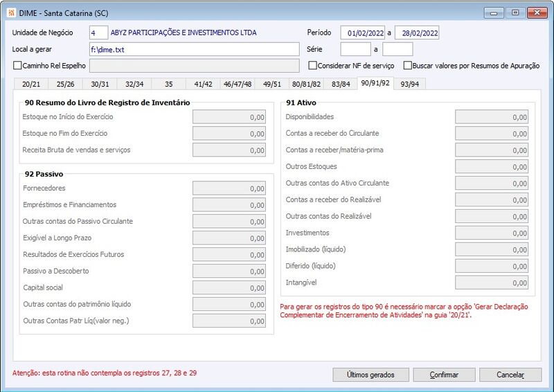
Task: Click Empréstimos e Financiamentos value field
Action: tap(229, 205)
